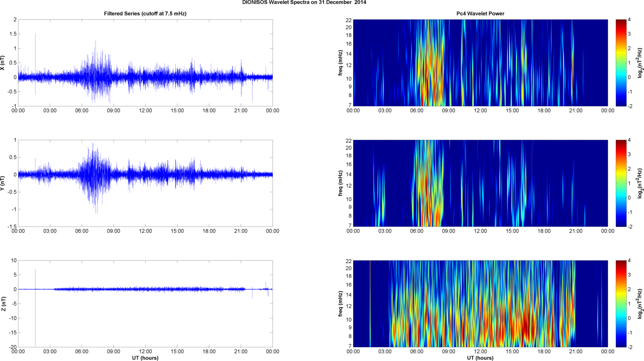Click the '0' tick on middle colorbar
Screen dimensions: 644x361
point(629,198)
